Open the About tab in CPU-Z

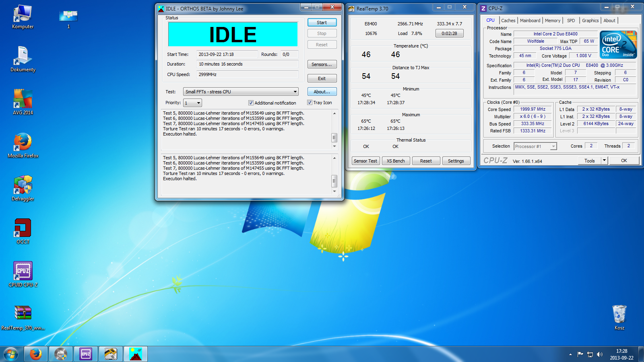(x=609, y=21)
